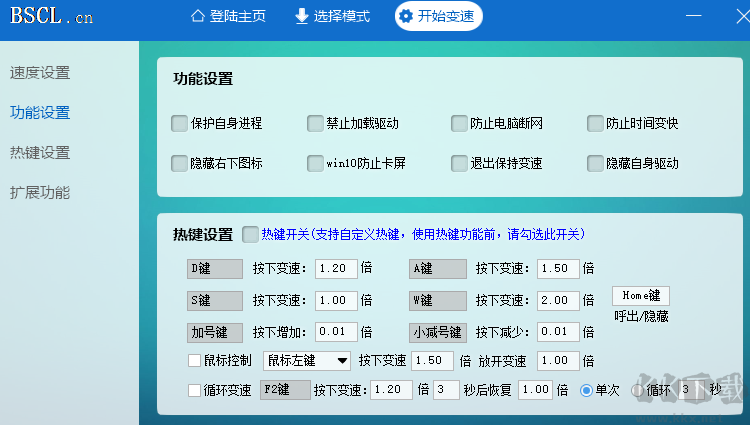Tick the 防止时间变快 checkbox

(x=595, y=123)
